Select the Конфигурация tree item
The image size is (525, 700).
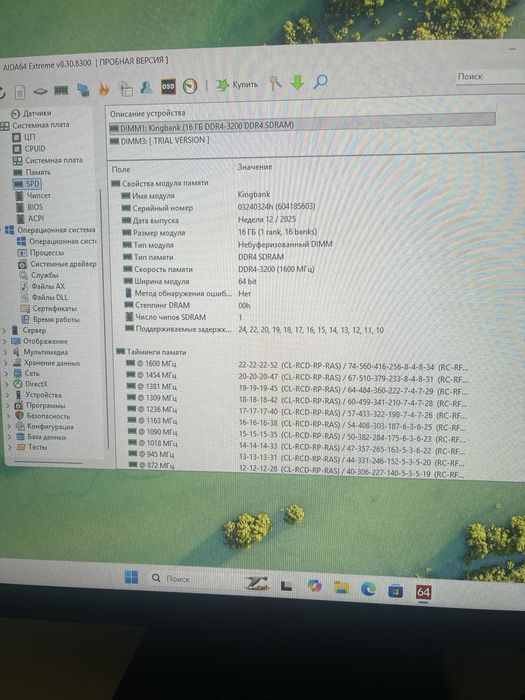tap(45, 426)
